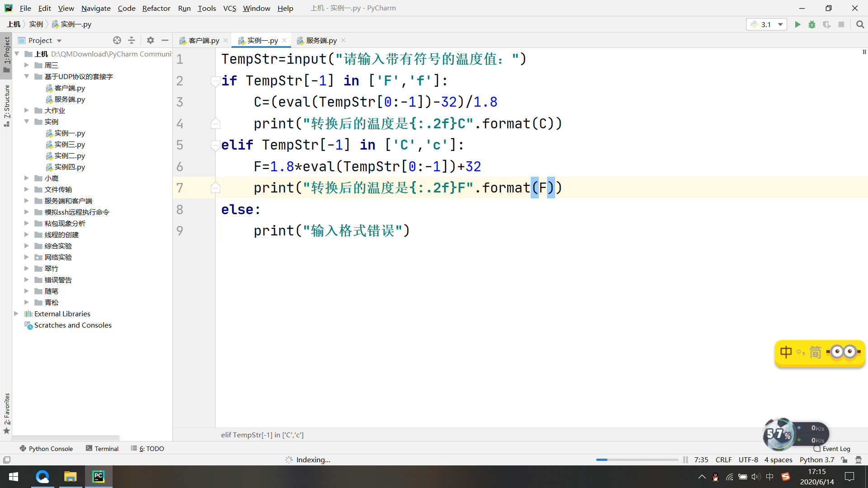Click the locate/scroll-from-source target icon
The height and width of the screenshot is (488, 868).
117,40
